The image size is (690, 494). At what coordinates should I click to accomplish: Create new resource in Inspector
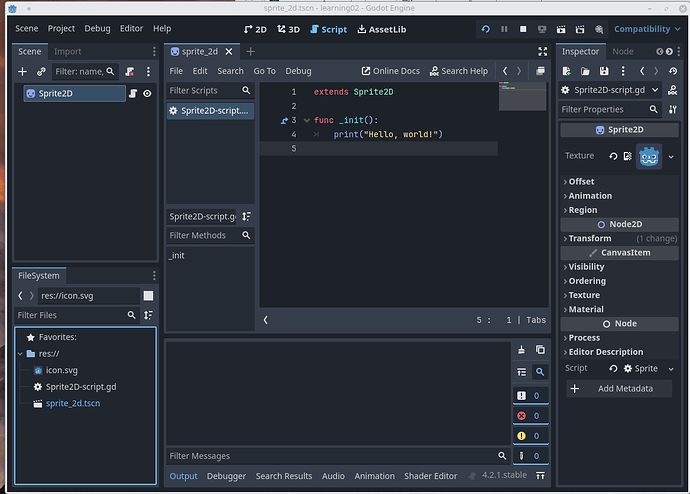tap(566, 71)
